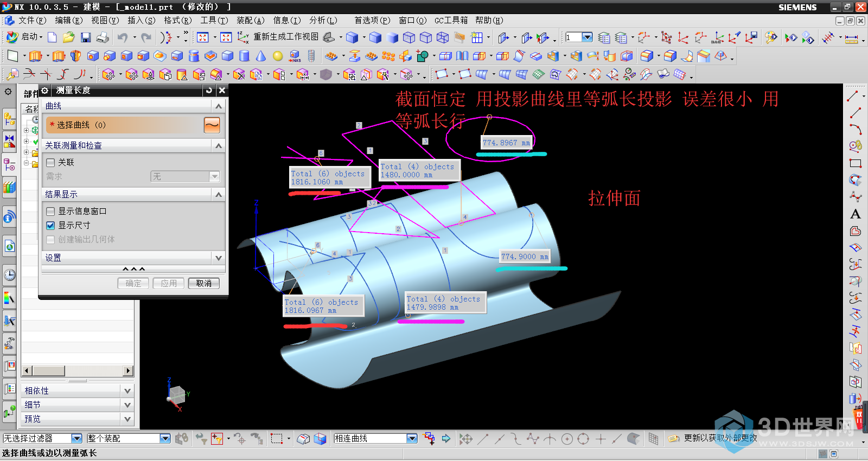Click the New file icon

[x=52, y=37]
